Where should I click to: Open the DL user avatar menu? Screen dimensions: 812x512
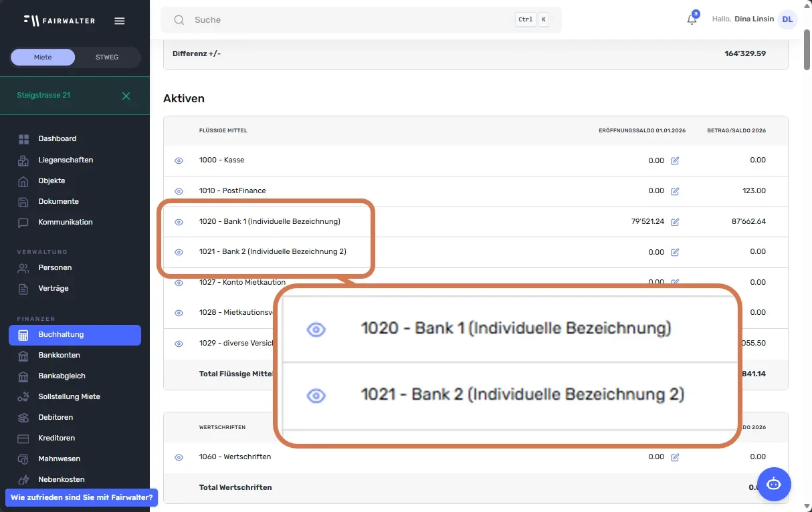tap(787, 19)
